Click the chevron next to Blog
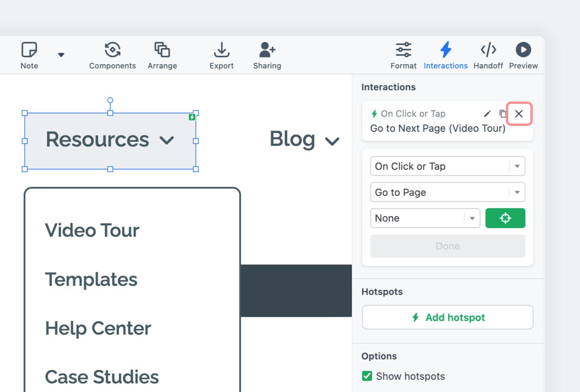The width and height of the screenshot is (580, 392). tap(332, 141)
